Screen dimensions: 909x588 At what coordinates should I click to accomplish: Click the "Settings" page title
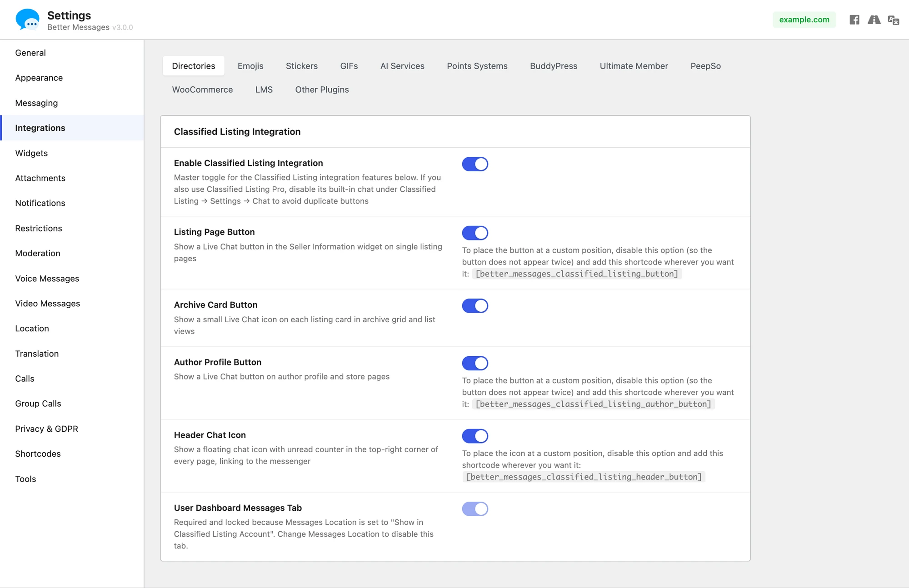[69, 15]
